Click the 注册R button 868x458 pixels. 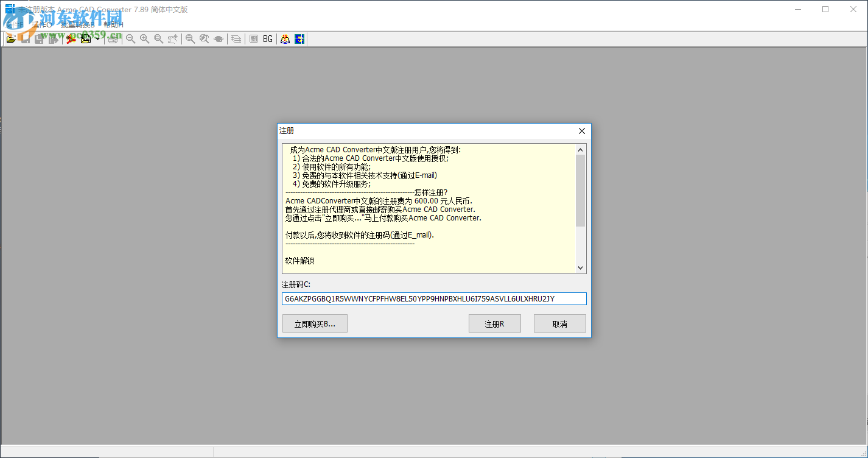click(494, 323)
